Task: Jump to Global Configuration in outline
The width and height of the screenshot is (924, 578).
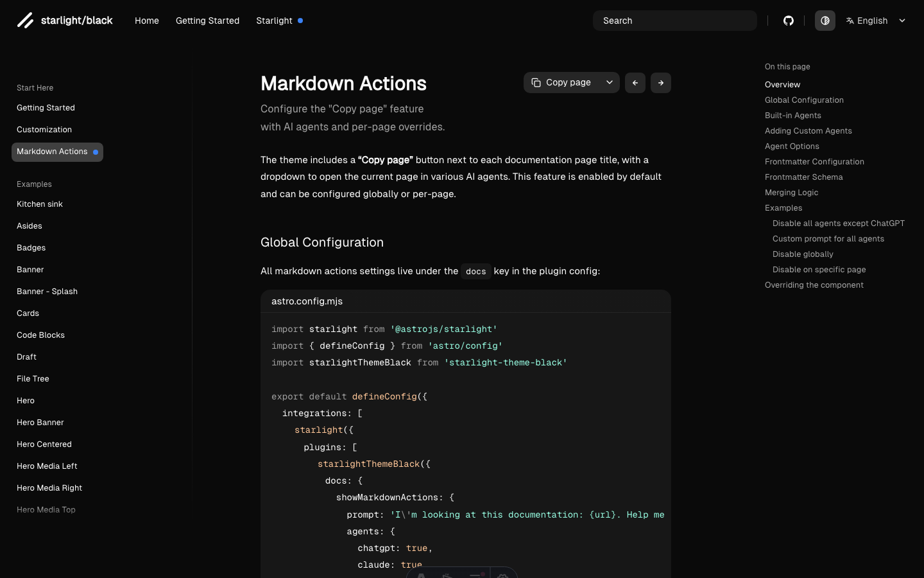Action: coord(804,100)
